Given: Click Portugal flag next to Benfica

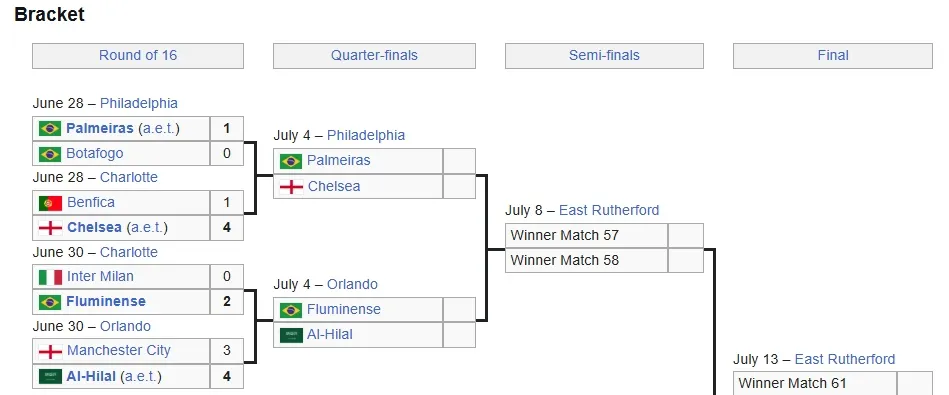Looking at the screenshot, I should click(50, 203).
